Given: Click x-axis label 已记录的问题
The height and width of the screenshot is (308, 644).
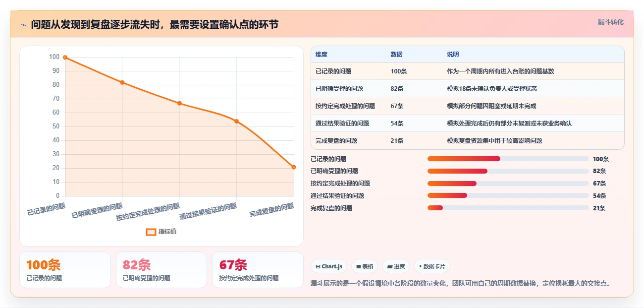Looking at the screenshot, I should [47, 209].
